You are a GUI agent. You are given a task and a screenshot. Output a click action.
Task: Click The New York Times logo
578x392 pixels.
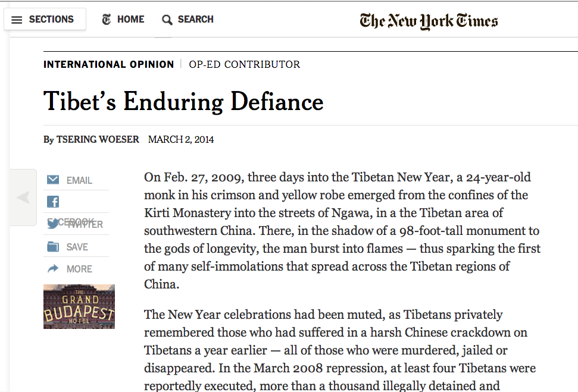[x=429, y=21]
